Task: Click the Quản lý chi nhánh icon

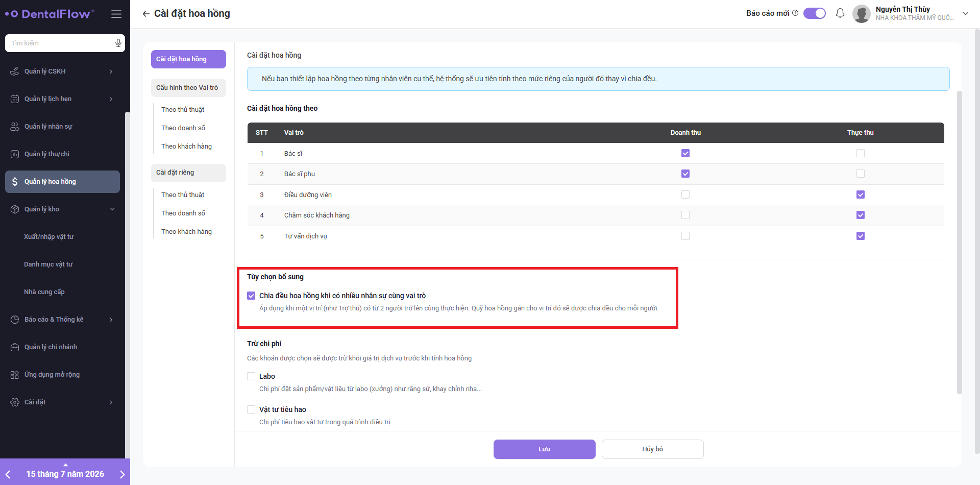Action: (x=15, y=347)
